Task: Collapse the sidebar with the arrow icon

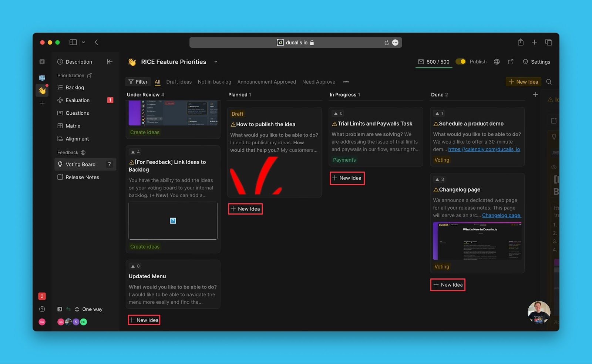Action: pyautogui.click(x=110, y=61)
